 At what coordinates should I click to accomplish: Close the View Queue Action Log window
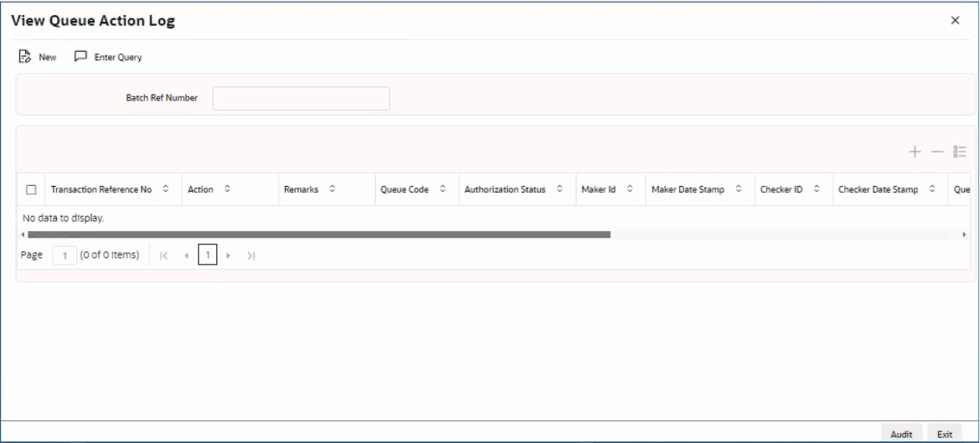(955, 21)
